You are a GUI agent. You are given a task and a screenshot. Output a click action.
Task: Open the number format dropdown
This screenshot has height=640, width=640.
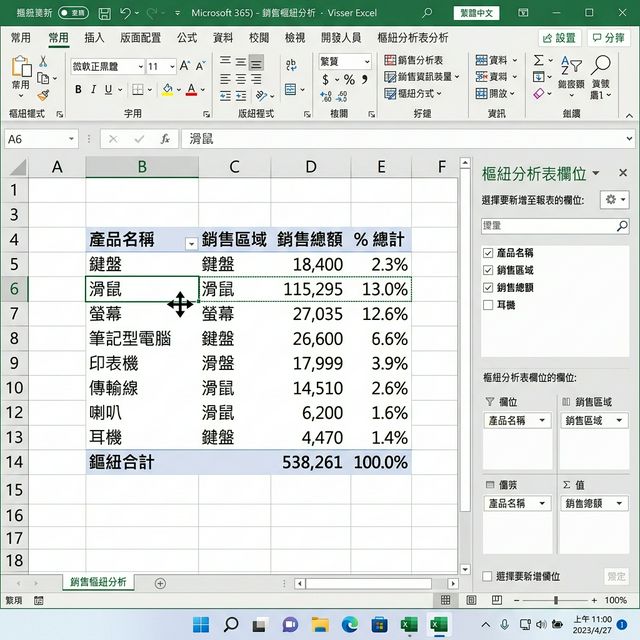[x=367, y=62]
